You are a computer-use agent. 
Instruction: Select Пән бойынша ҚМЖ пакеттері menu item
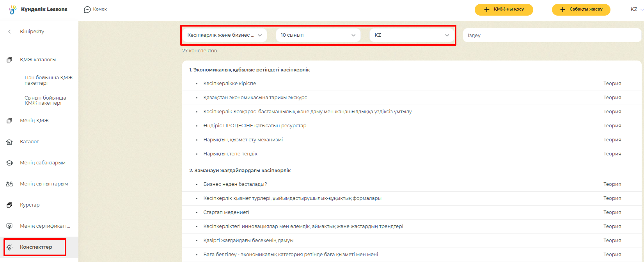point(48,80)
